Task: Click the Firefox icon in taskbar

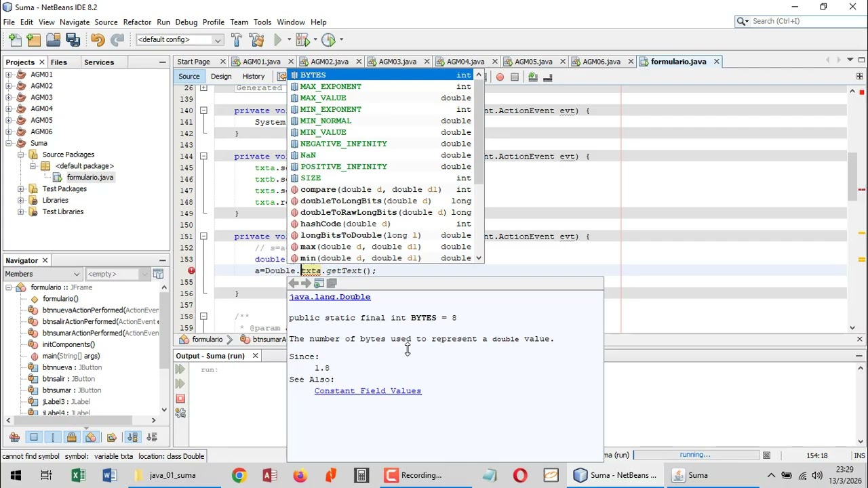Action: pos(300,475)
